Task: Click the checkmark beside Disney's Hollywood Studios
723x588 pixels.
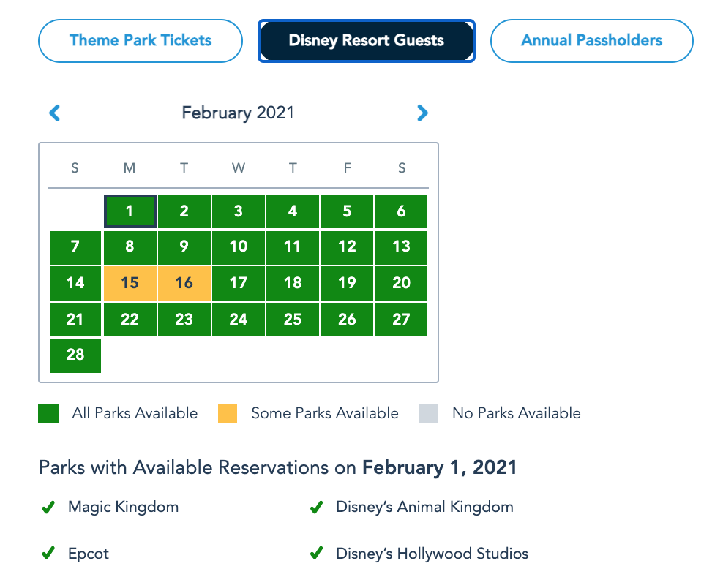Action: [x=317, y=554]
